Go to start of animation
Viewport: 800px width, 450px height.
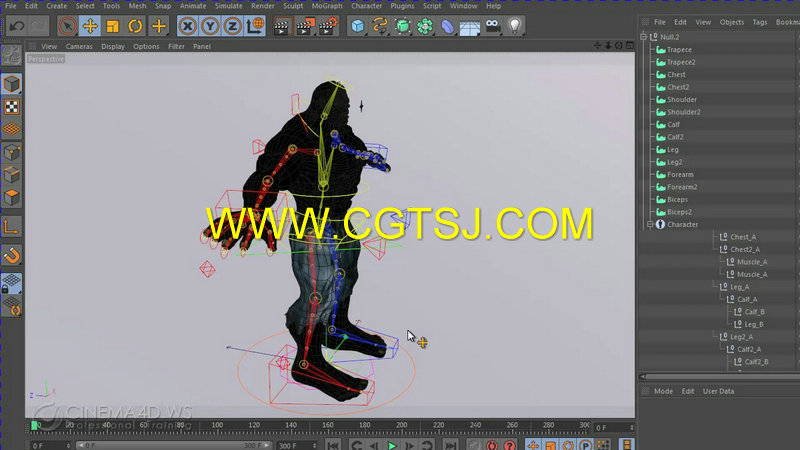pyautogui.click(x=333, y=445)
